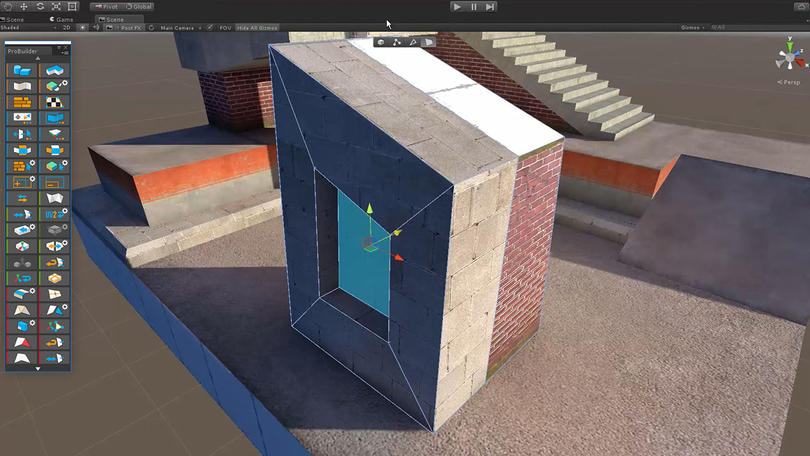Start play mode with the Play button
The width and height of the screenshot is (810, 456).
pyautogui.click(x=457, y=7)
